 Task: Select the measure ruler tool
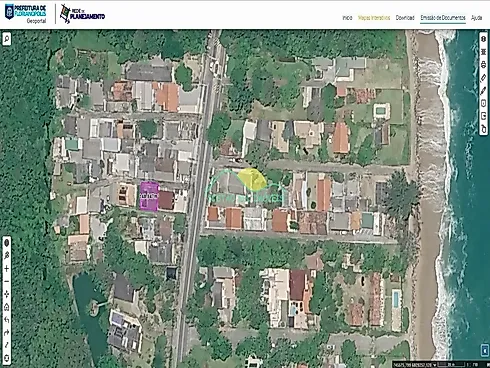[x=483, y=78]
